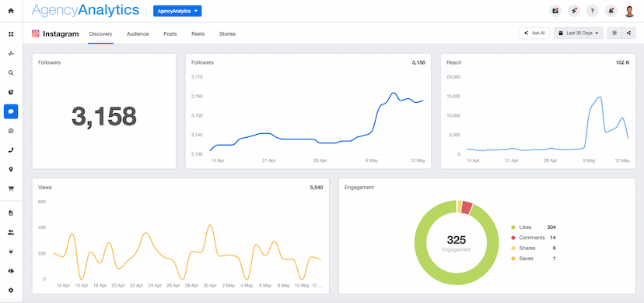The image size is (644, 303).
Task: Open the reports document icon in sidebar
Action: click(x=11, y=213)
